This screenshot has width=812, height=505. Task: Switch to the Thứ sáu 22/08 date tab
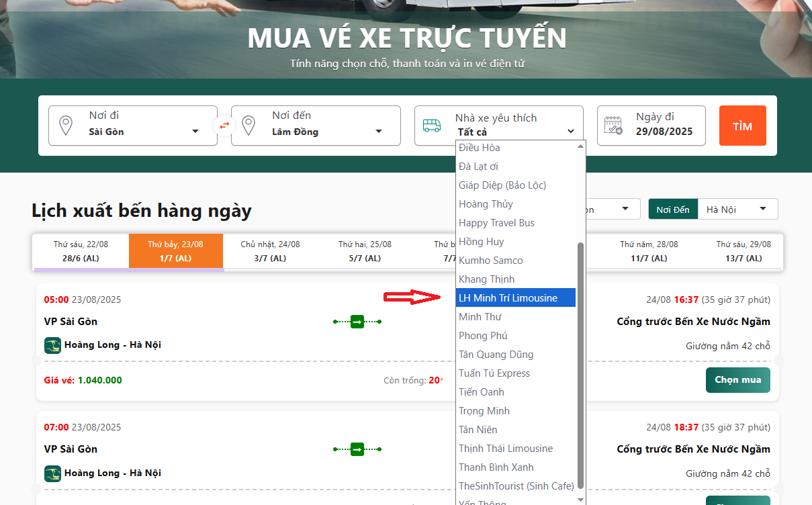click(81, 251)
